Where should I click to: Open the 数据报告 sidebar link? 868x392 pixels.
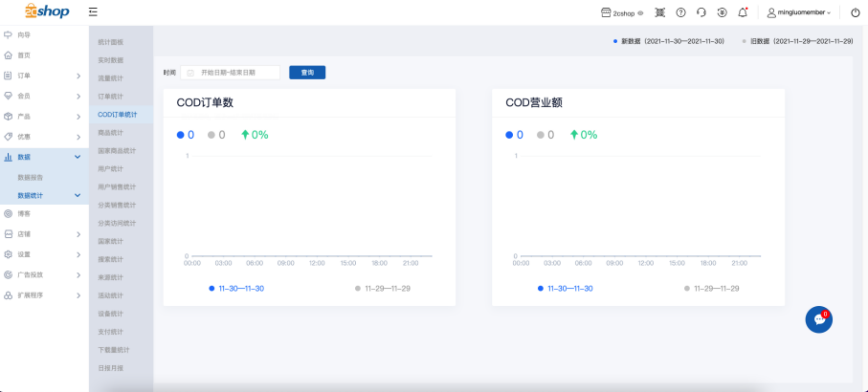[x=30, y=177]
